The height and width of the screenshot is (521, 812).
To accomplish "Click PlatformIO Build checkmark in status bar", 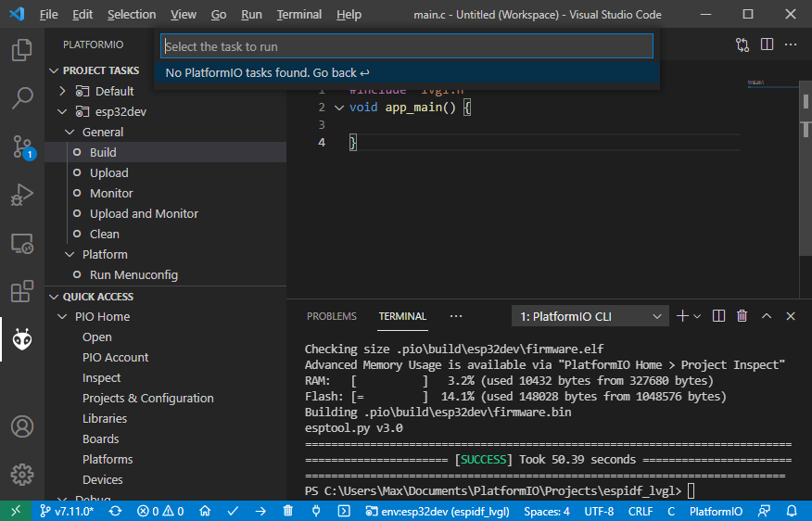I will click(233, 511).
